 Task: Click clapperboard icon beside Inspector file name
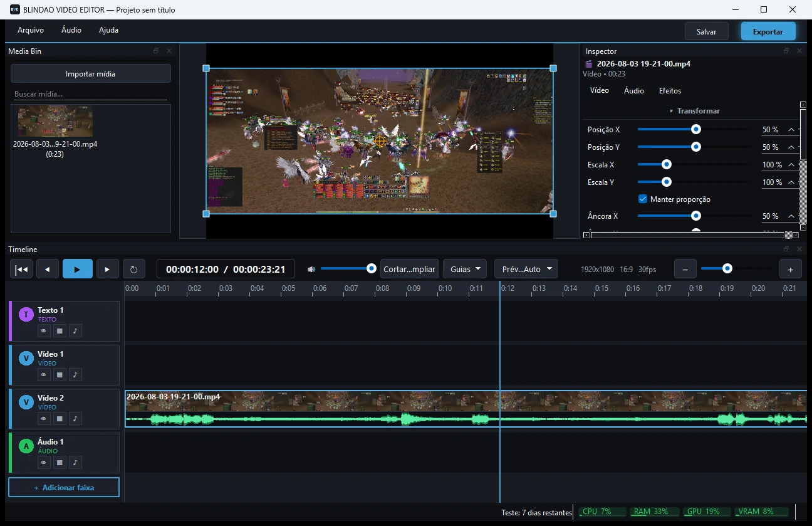[x=589, y=64]
